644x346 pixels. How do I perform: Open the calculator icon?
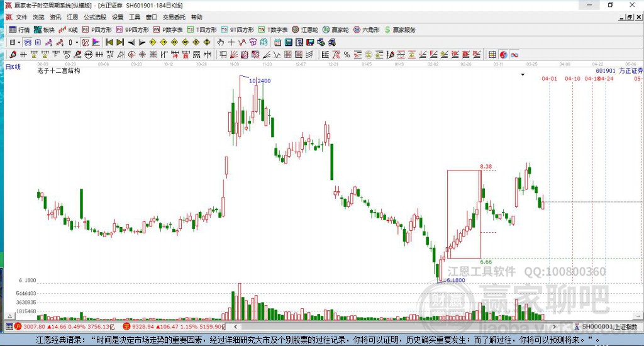pyautogui.click(x=288, y=42)
